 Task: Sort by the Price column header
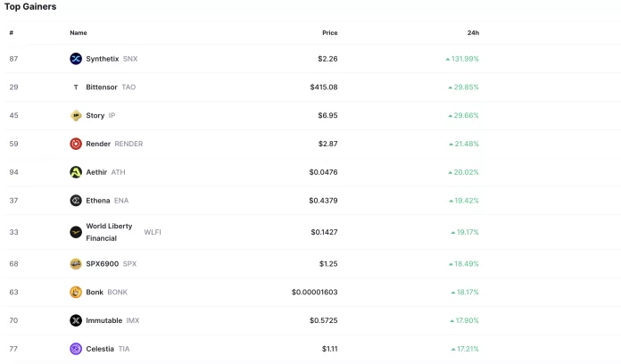(329, 33)
